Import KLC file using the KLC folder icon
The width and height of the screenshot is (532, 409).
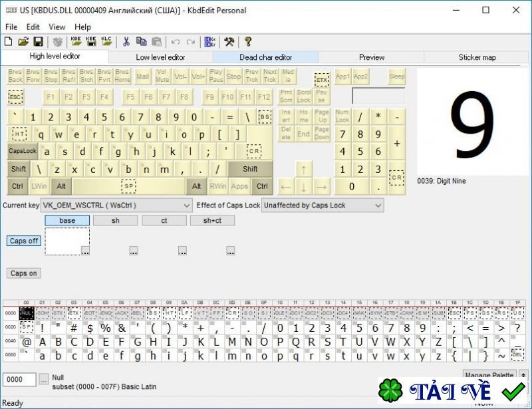(106, 42)
